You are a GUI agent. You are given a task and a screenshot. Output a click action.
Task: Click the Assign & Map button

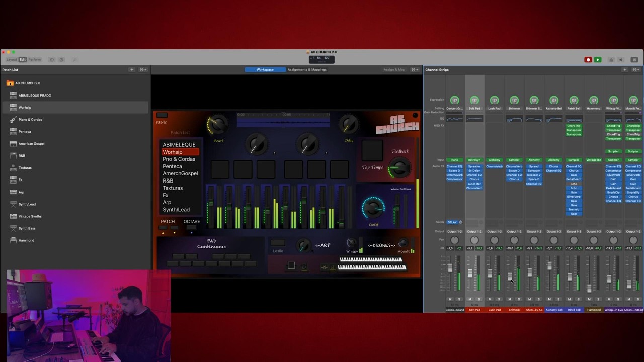(394, 70)
